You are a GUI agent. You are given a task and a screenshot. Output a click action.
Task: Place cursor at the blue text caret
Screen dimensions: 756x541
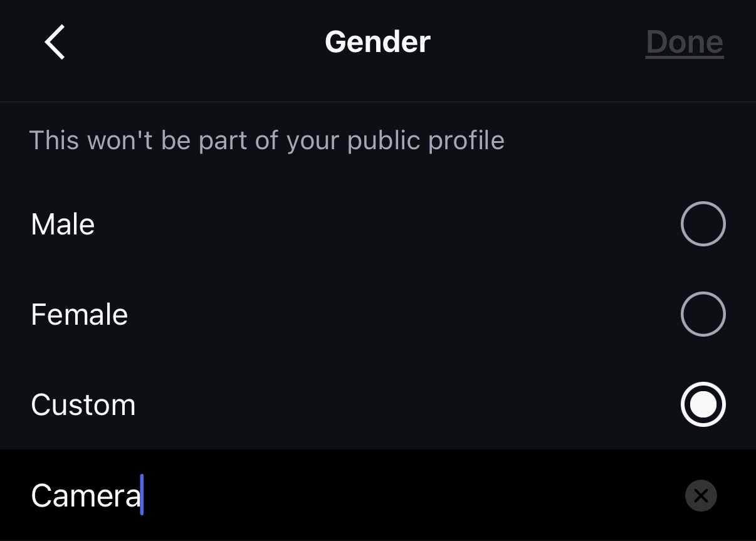pos(142,495)
